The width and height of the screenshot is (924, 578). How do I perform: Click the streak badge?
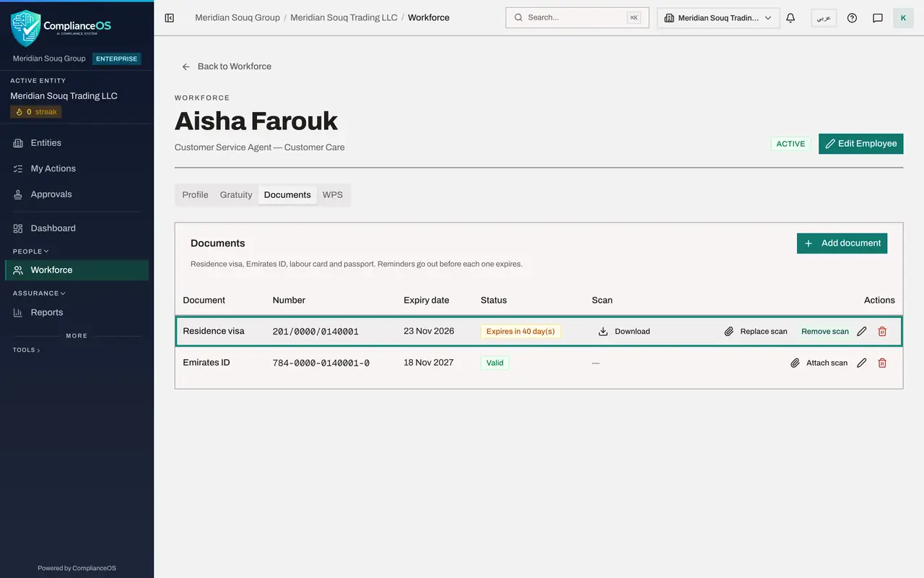36,112
